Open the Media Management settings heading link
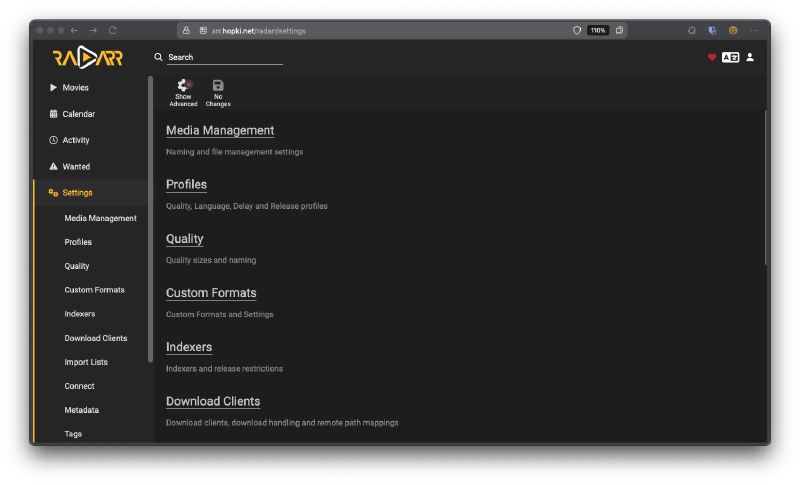The width and height of the screenshot is (800, 485). click(x=220, y=131)
